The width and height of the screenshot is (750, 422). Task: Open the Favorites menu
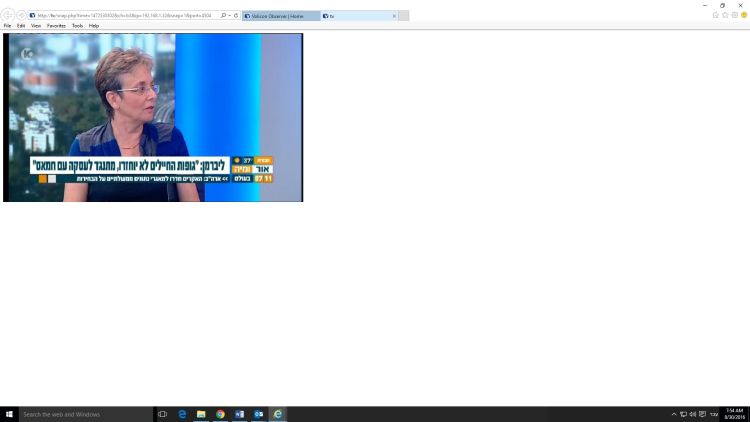click(56, 26)
